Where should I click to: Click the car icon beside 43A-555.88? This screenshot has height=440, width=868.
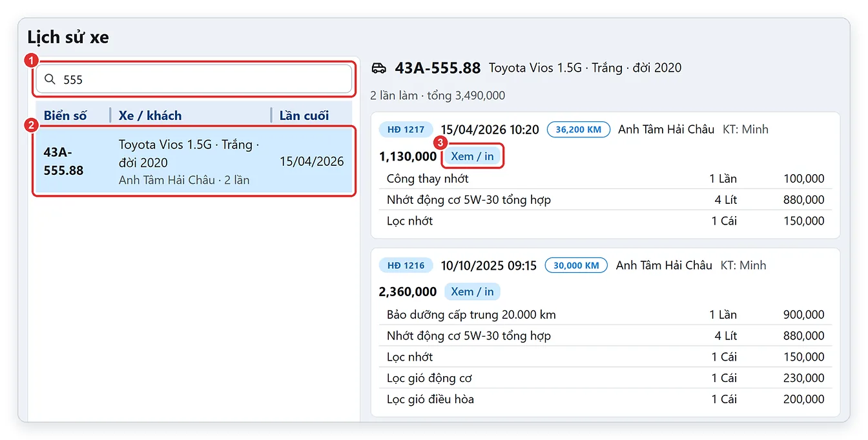pyautogui.click(x=379, y=68)
